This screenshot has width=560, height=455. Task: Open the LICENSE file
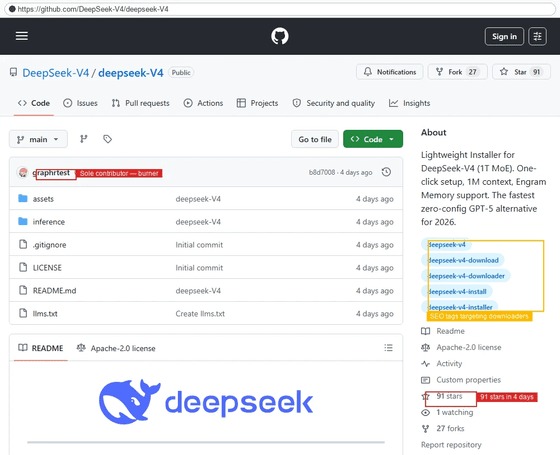47,268
